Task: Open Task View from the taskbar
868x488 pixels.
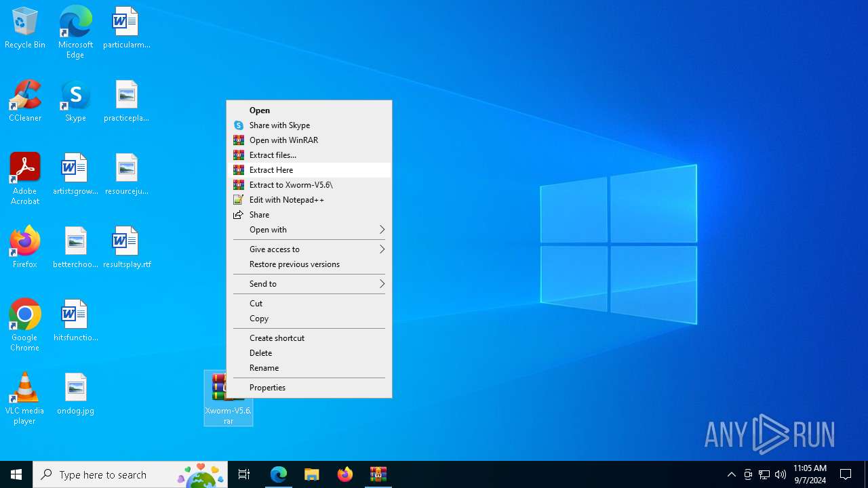Action: 244,474
